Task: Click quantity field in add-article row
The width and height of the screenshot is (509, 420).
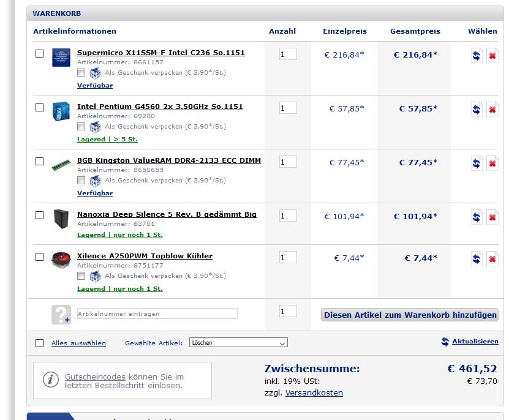Action: tap(288, 311)
